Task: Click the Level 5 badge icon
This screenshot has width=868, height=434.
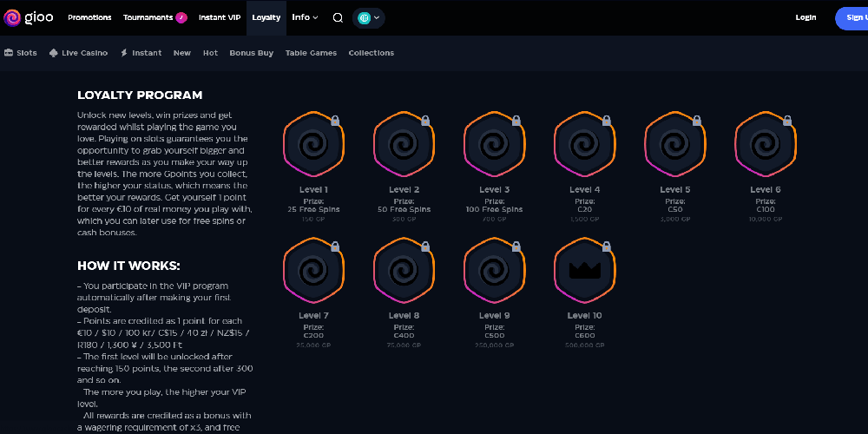Action: click(x=674, y=144)
